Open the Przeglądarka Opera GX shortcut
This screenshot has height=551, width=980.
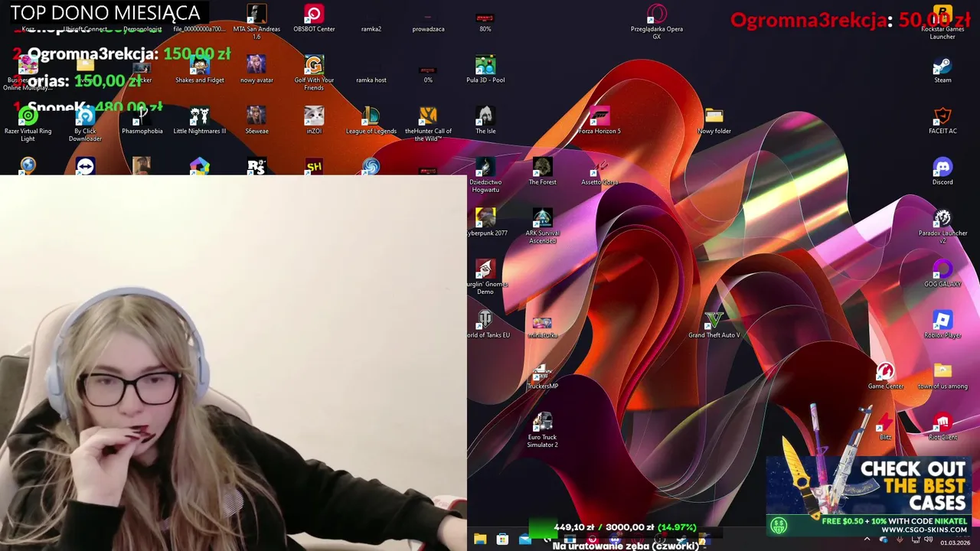tap(656, 21)
